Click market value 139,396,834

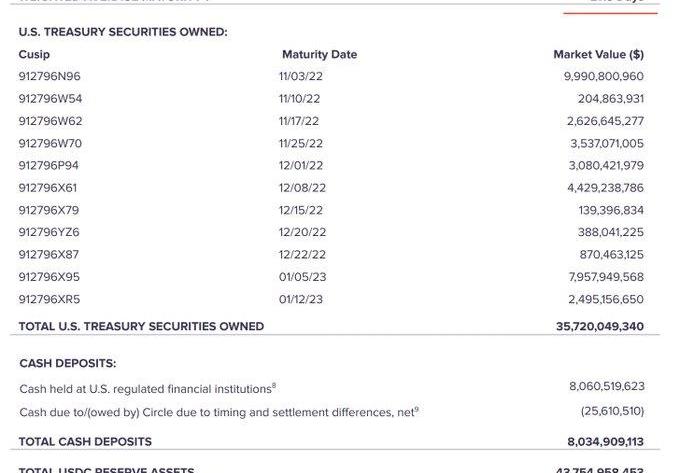coord(611,210)
